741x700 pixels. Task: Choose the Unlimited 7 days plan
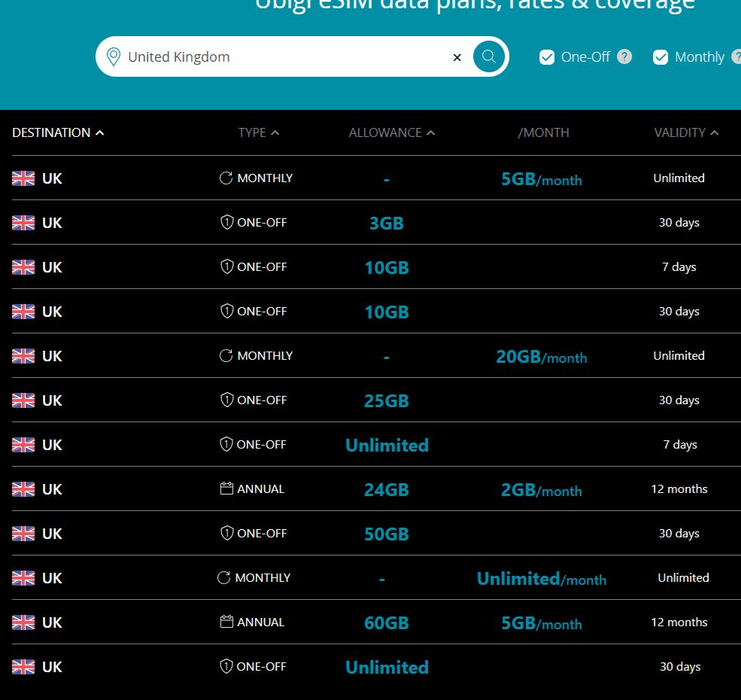pos(387,446)
